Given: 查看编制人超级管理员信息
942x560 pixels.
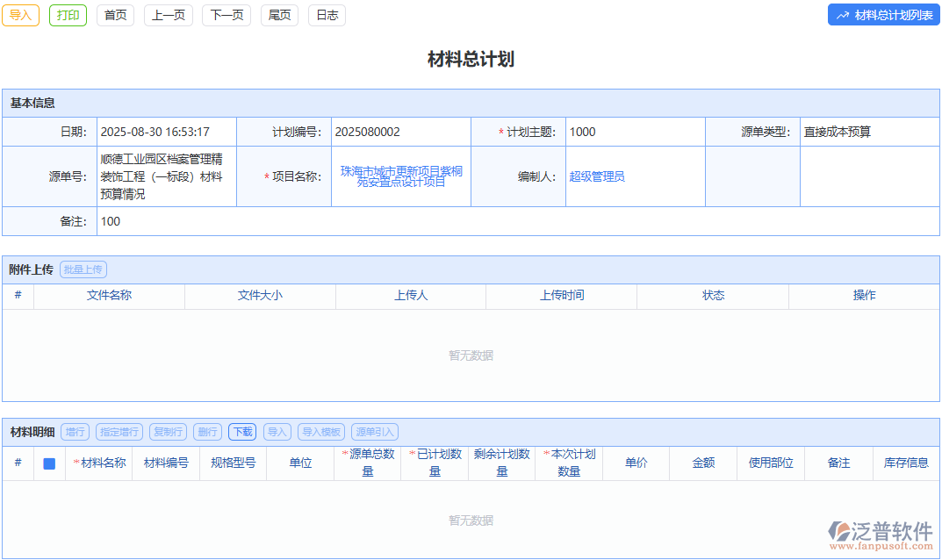Looking at the screenshot, I should pyautogui.click(x=596, y=176).
